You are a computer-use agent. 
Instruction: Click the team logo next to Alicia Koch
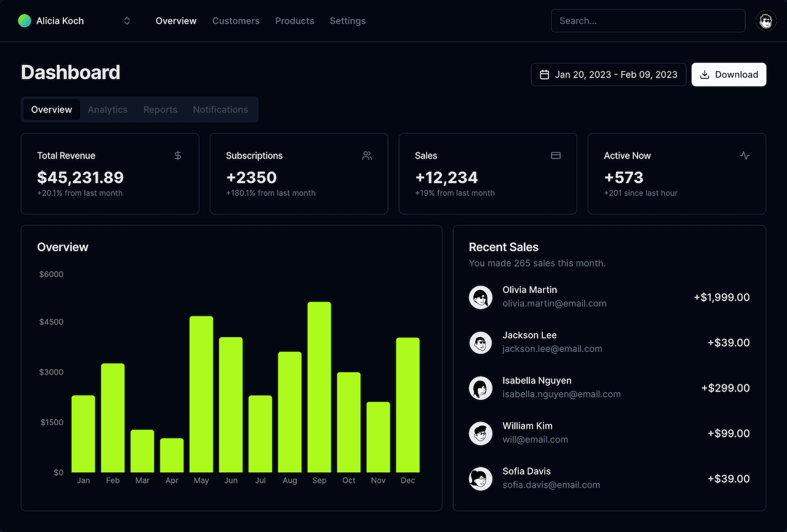point(24,20)
